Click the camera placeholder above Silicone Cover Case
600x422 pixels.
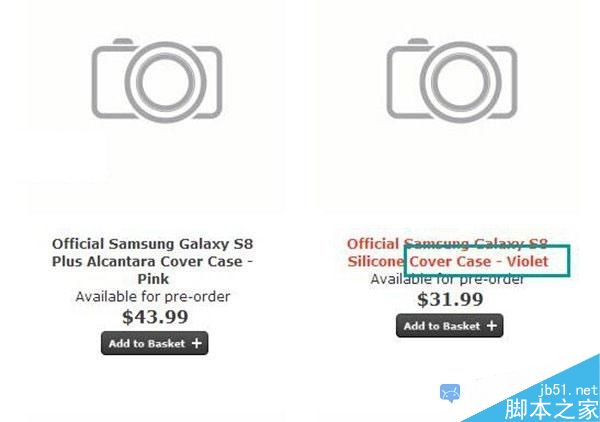point(452,80)
